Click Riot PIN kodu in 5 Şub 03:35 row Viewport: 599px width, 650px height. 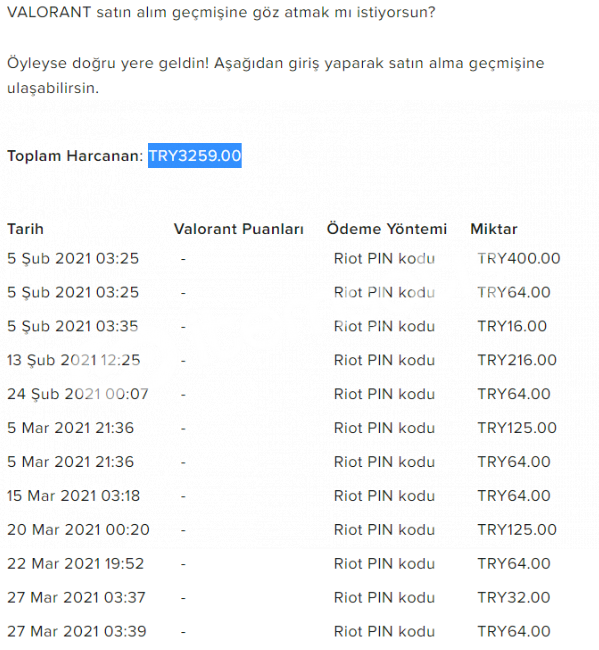(x=384, y=326)
